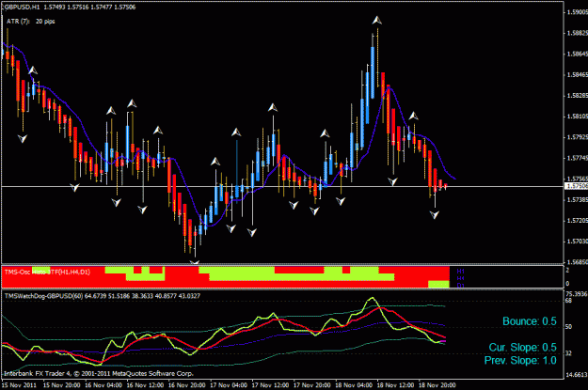588x390 pixels.
Task: Click the 32 level on oscillator scale
Action: pyautogui.click(x=568, y=353)
